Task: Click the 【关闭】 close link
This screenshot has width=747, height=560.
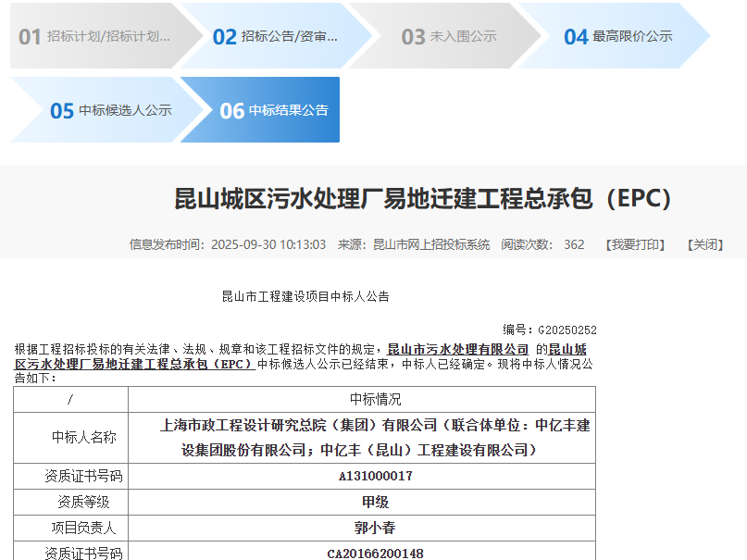Action: point(704,244)
